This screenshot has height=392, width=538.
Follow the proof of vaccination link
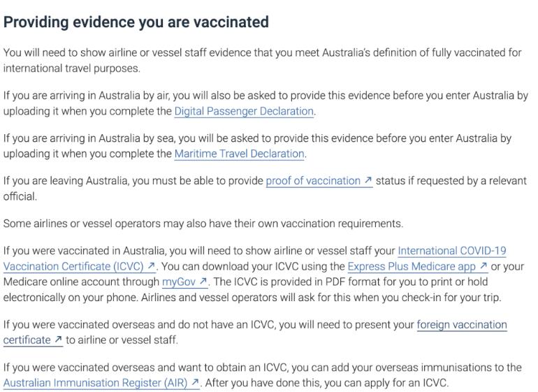(x=313, y=181)
